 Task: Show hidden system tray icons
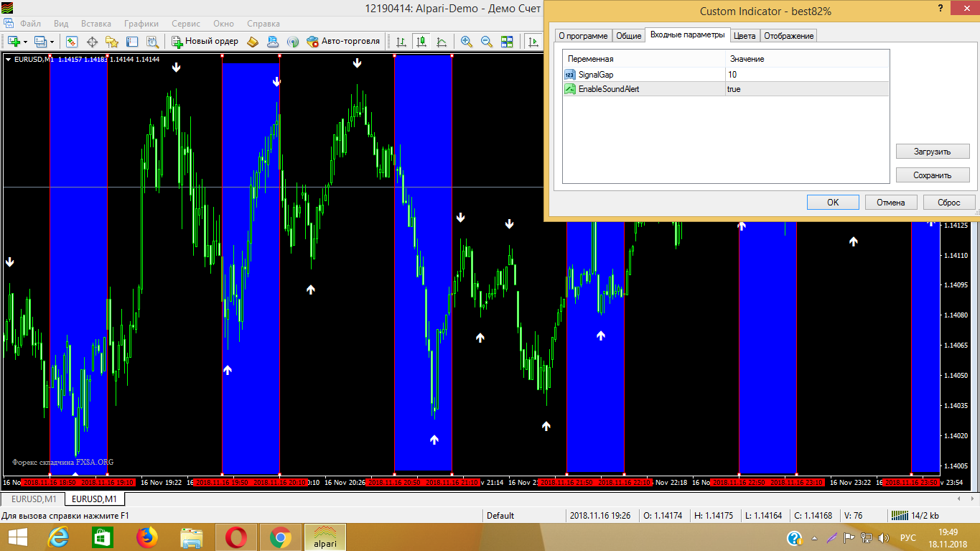814,537
